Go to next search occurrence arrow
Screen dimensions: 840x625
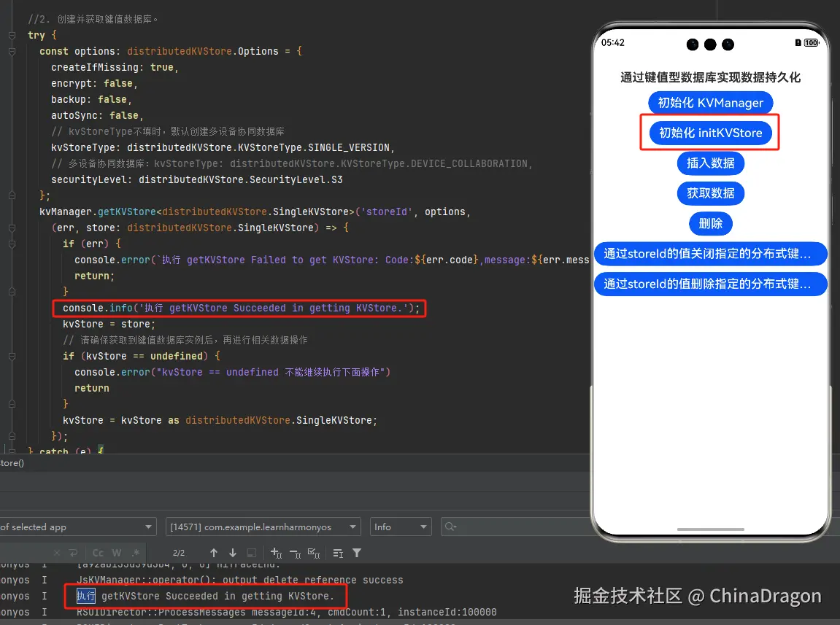coord(233,553)
